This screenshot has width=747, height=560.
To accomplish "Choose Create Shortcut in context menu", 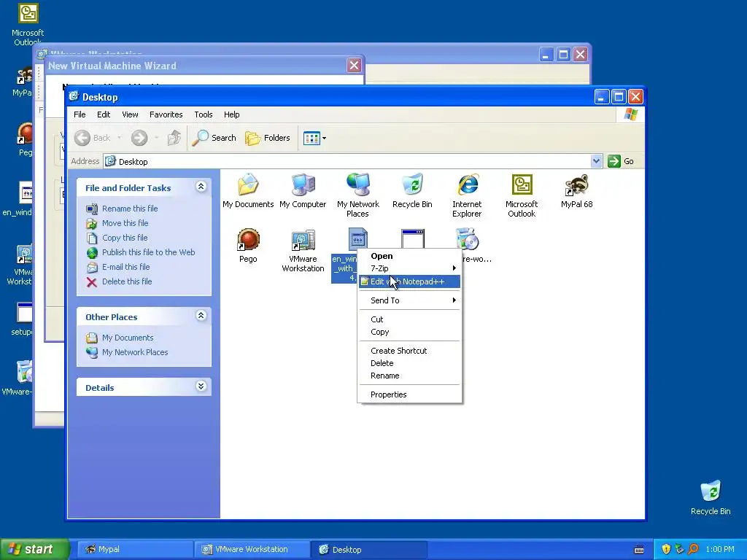I will tap(410, 351).
